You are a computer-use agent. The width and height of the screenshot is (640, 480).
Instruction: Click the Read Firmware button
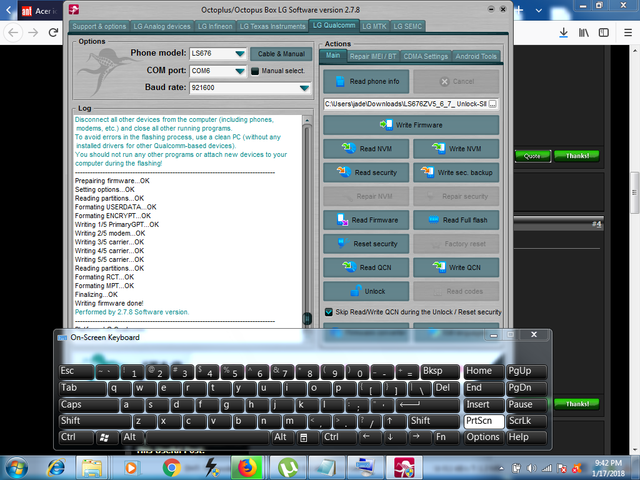(366, 220)
